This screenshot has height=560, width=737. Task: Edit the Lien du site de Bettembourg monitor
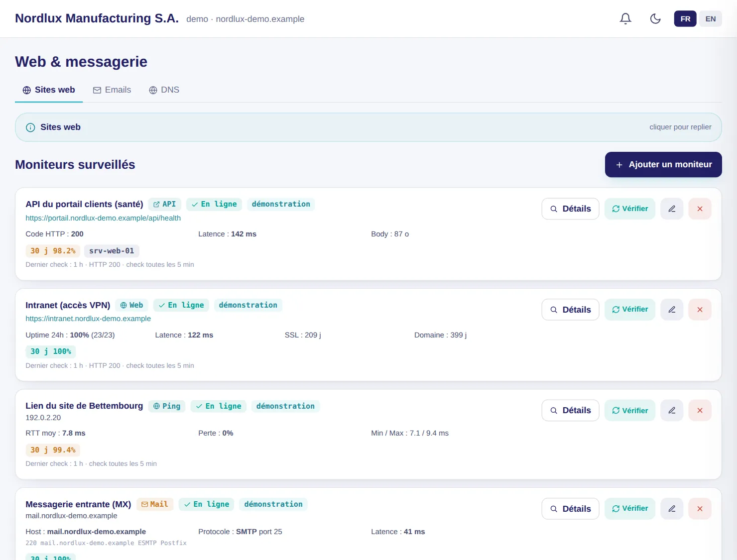click(672, 410)
